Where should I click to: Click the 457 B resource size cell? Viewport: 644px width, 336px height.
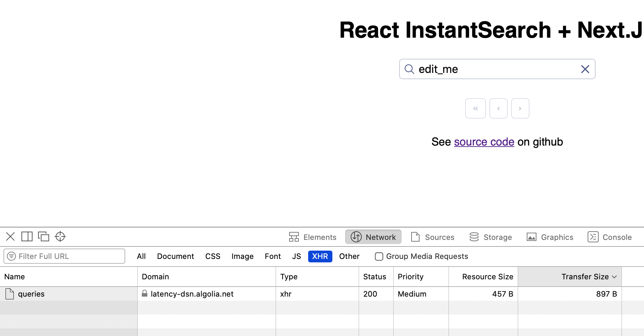click(483, 294)
